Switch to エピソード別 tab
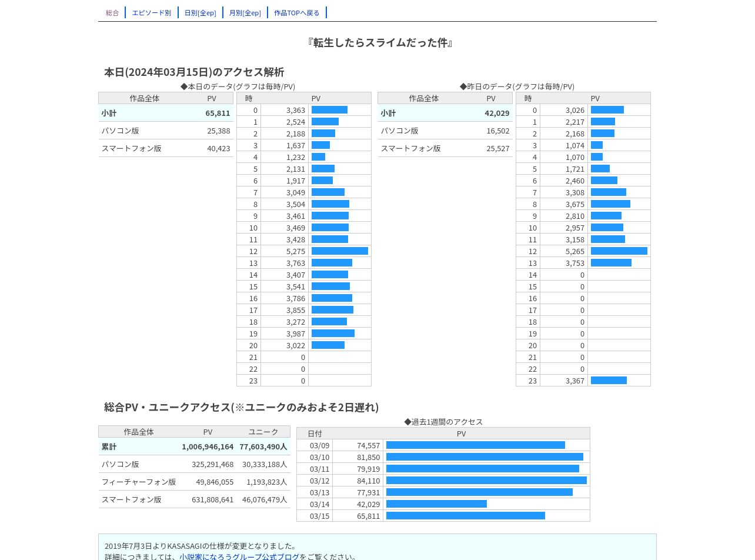 click(152, 12)
